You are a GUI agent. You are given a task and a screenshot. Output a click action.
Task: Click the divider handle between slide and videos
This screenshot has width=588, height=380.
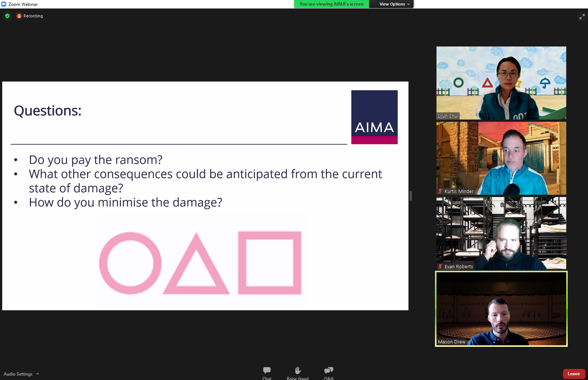411,196
